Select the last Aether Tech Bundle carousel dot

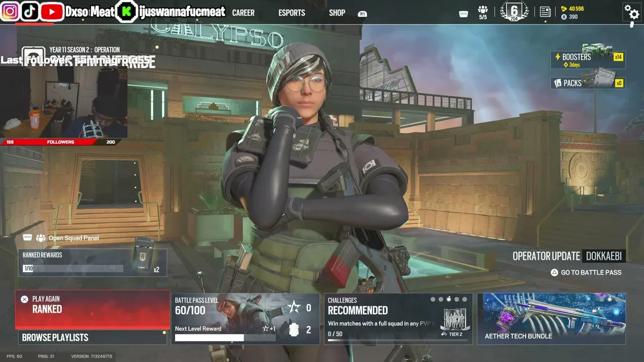click(x=618, y=299)
